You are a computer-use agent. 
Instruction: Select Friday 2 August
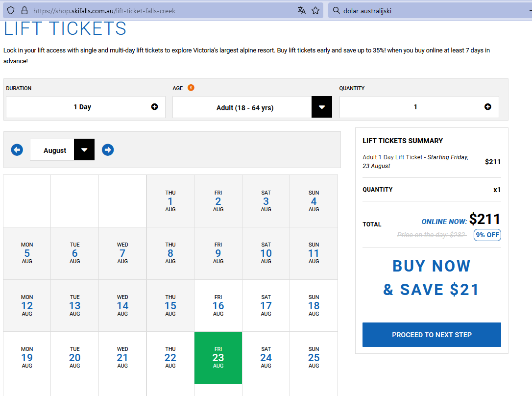(x=218, y=201)
